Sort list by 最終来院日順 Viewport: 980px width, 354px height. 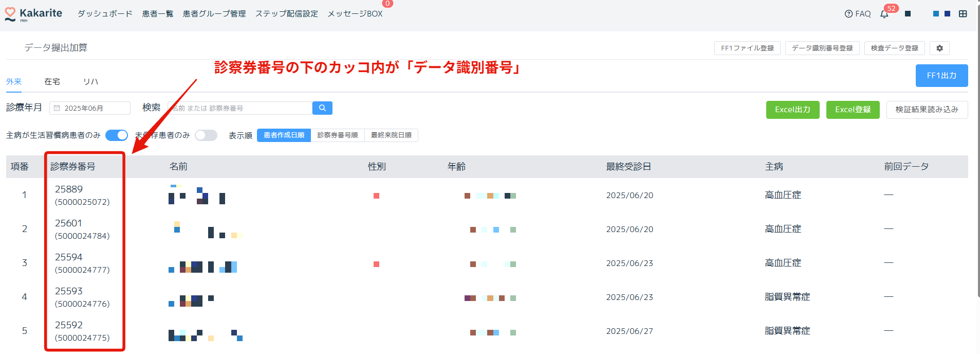click(391, 135)
